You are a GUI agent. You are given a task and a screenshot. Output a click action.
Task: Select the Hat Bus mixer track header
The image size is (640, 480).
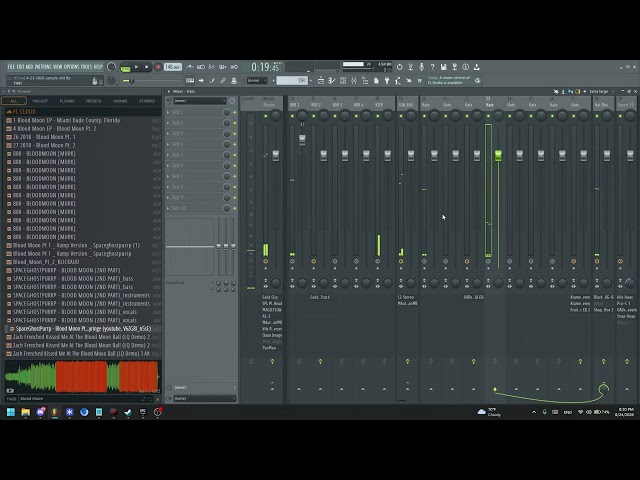tap(601, 102)
